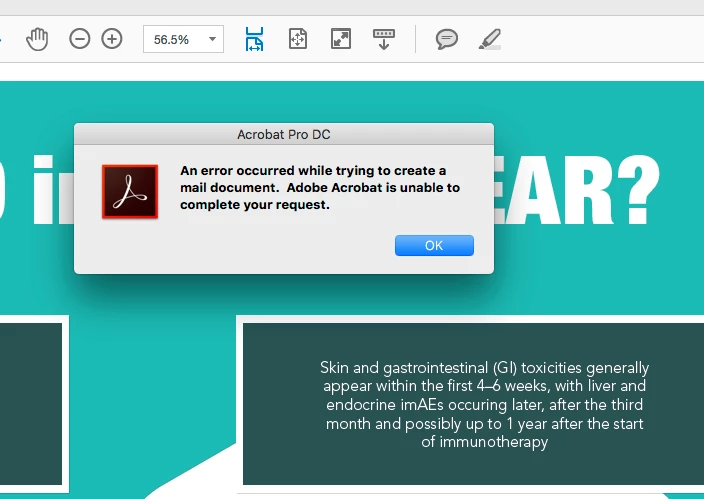Viewport: 704px width, 499px height.
Task: Add a sticky note comment
Action: (x=447, y=39)
